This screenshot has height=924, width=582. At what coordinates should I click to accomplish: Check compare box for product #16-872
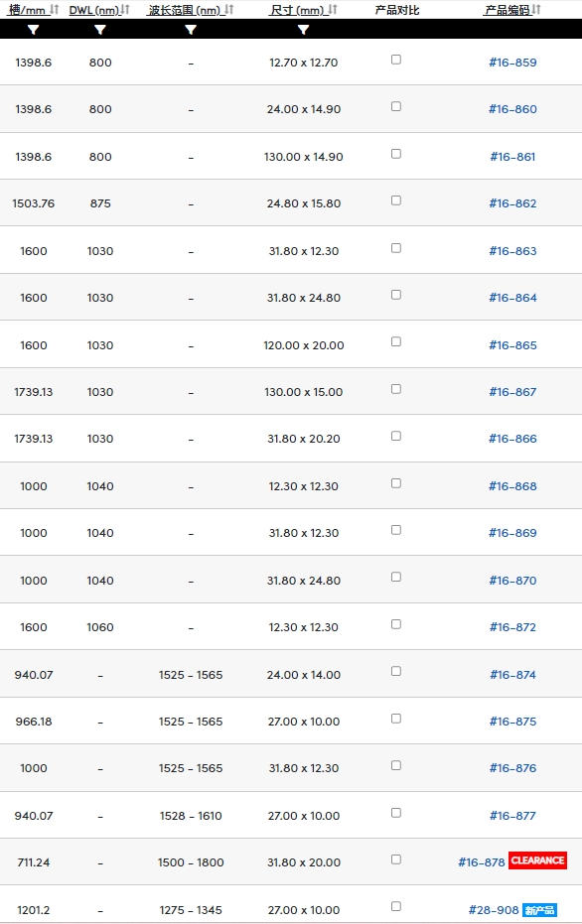tap(396, 624)
